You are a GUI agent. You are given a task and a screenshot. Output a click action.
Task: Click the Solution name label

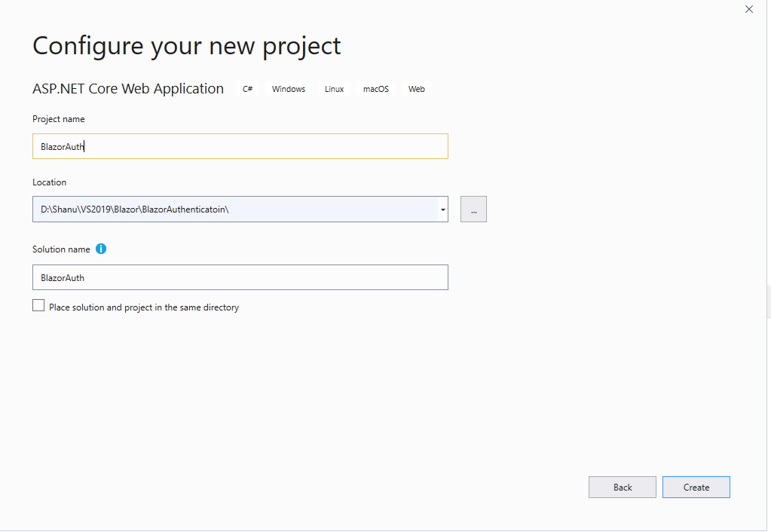coord(61,249)
